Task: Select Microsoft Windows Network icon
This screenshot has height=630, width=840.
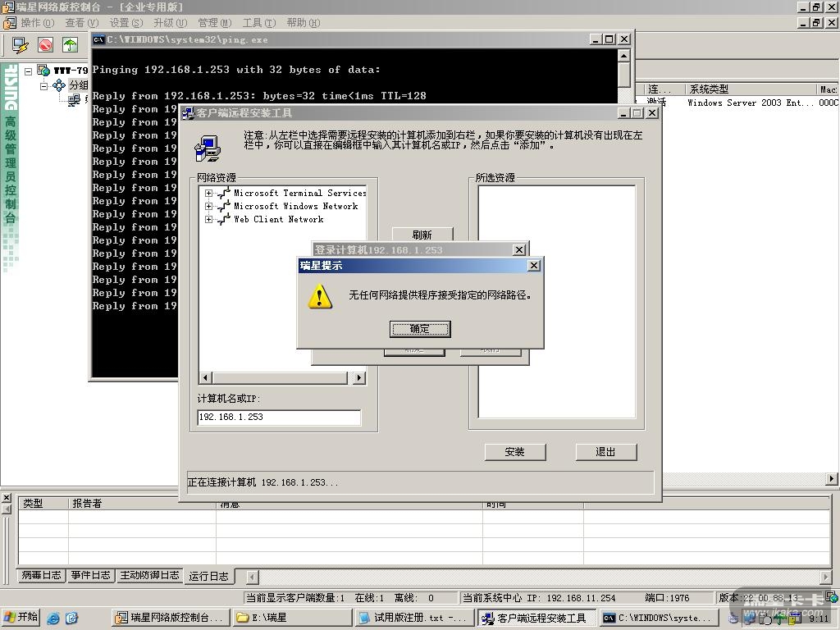Action: tap(224, 207)
